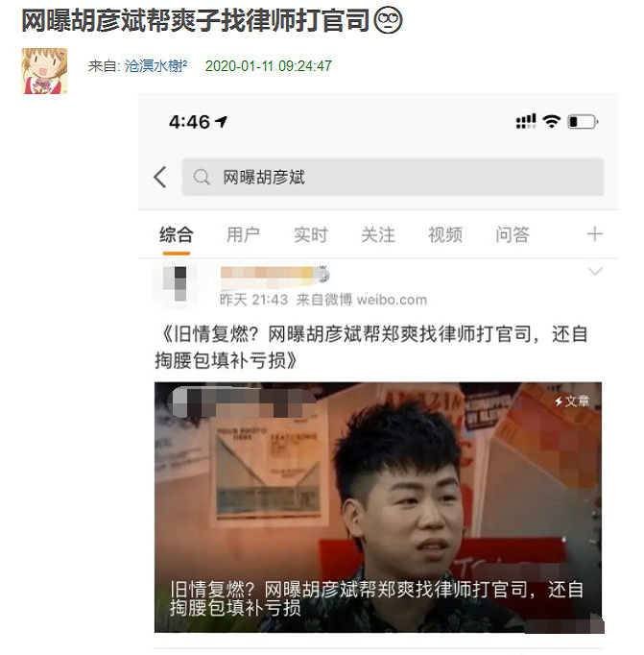The width and height of the screenshot is (644, 655).
Task: Tap the back arrow beside search bar
Action: coord(160,177)
